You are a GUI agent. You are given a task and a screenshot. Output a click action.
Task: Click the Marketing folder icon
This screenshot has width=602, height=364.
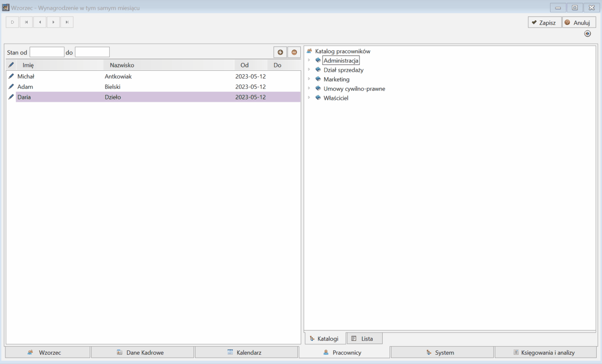pos(318,79)
